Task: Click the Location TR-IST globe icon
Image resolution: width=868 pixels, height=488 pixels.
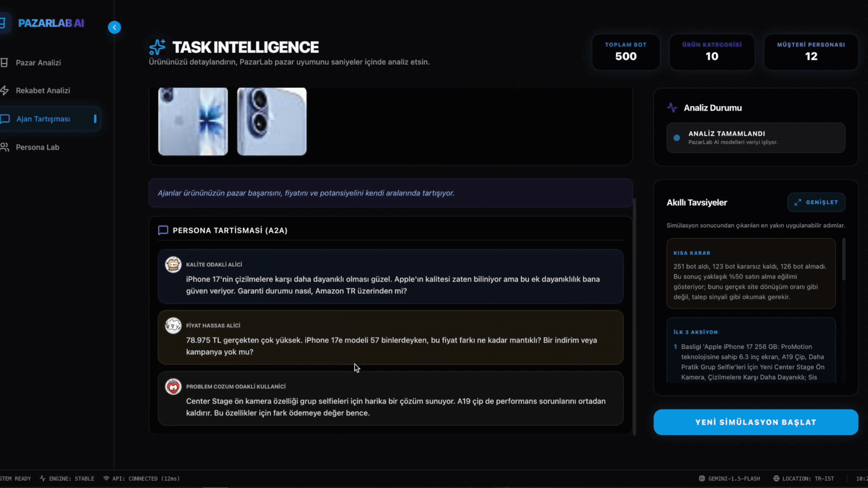Action: click(x=776, y=478)
